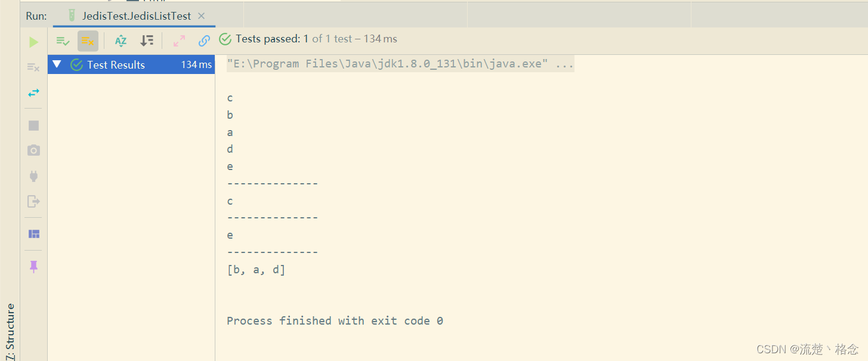868x361 pixels.
Task: Pin the tab with pin icon
Action: pos(33,267)
